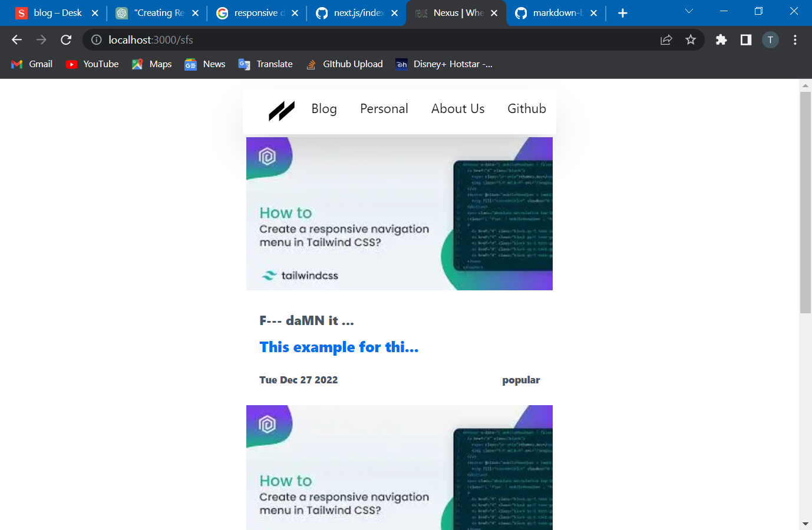Close the 'next.js/index' tab
The height and width of the screenshot is (530, 812).
[x=394, y=13]
